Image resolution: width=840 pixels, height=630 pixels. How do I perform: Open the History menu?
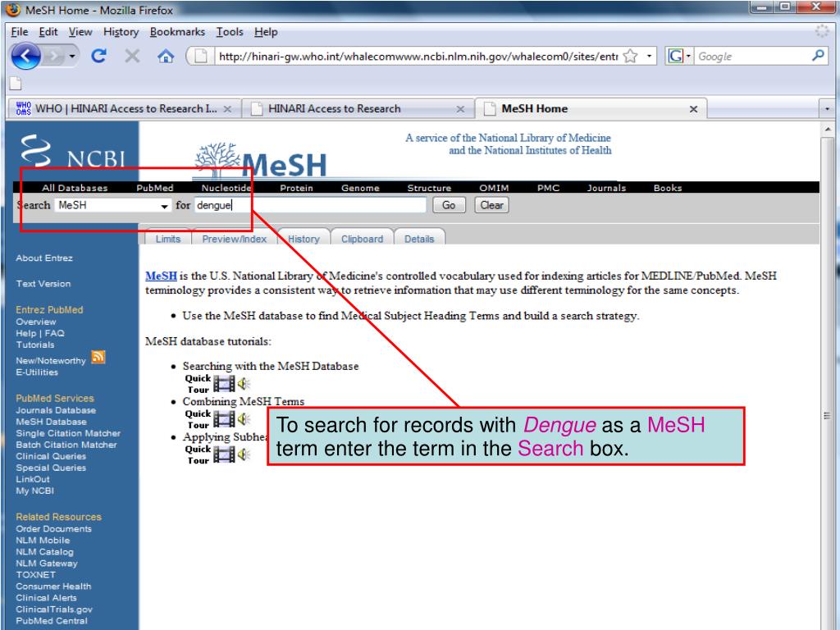[x=121, y=32]
